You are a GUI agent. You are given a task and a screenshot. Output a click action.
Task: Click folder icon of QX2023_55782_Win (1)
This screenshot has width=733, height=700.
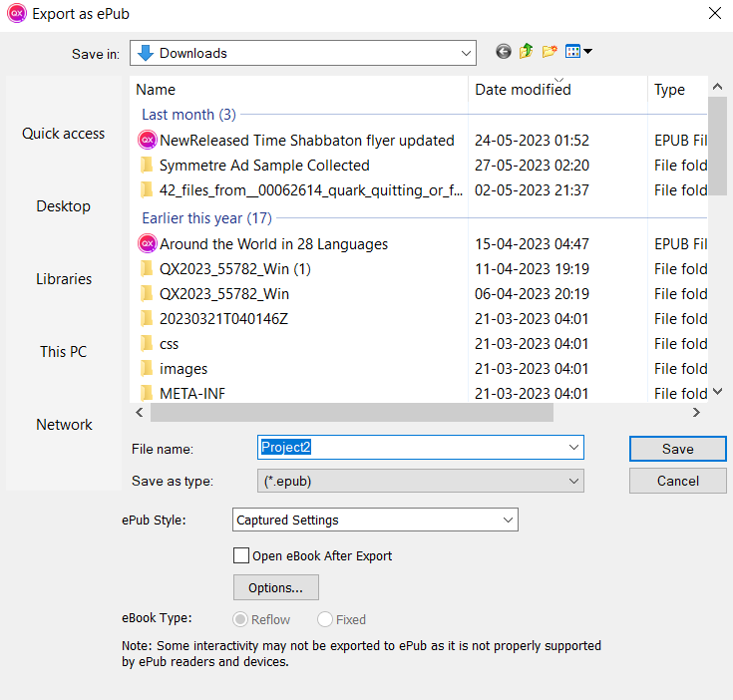147,268
